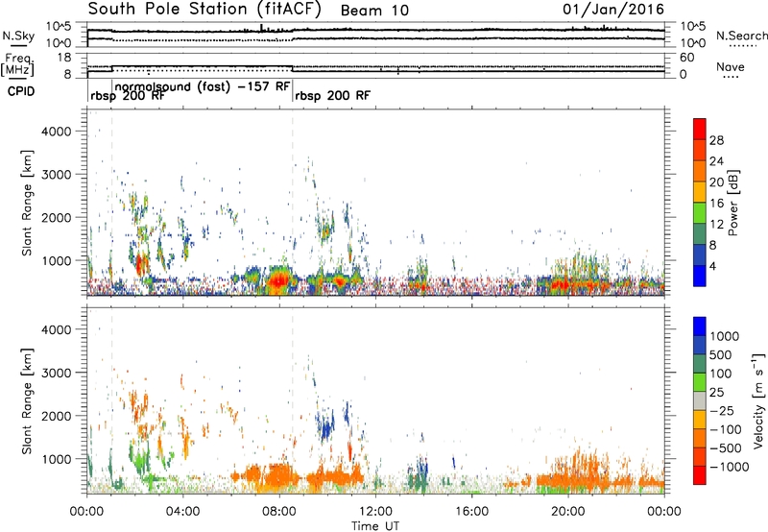Pick the bright blue top segment of velocity colorbar
Image resolution: width=768 pixels, height=532 pixels.
pos(700,326)
